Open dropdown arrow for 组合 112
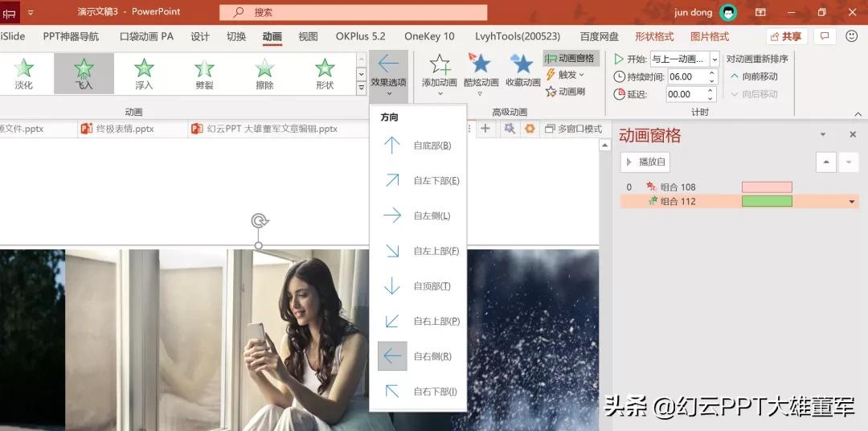This screenshot has width=868, height=431. (x=852, y=202)
